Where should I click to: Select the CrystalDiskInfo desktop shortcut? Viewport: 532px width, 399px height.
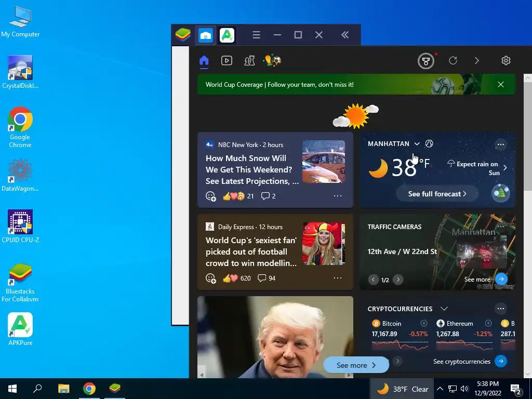20,72
